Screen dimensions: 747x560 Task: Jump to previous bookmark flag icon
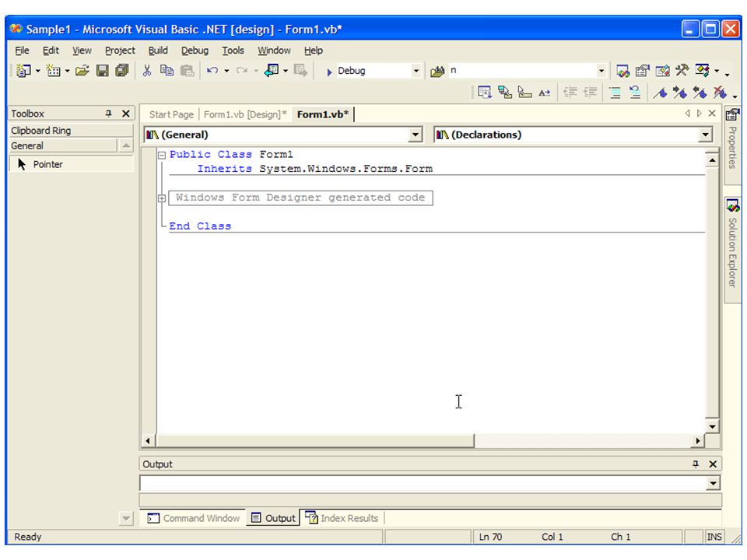700,93
